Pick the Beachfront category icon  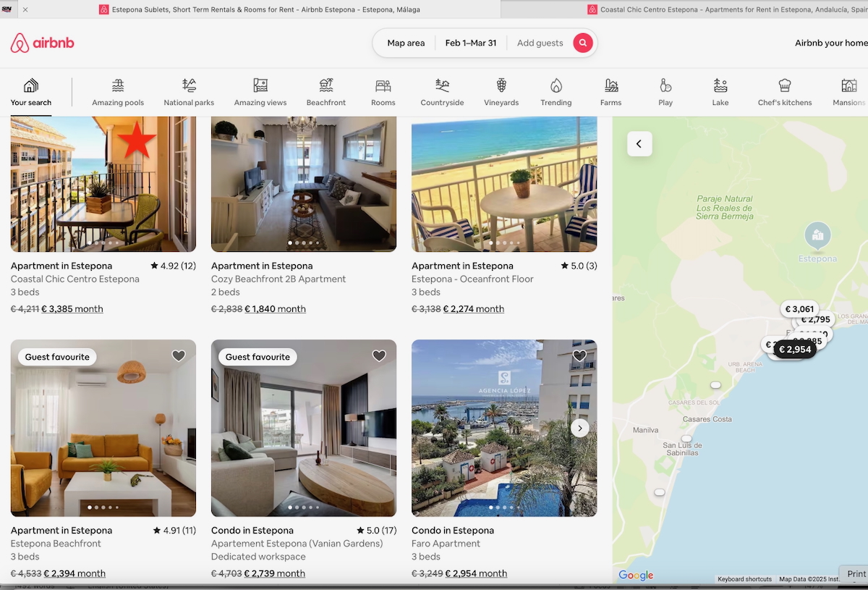click(x=326, y=86)
